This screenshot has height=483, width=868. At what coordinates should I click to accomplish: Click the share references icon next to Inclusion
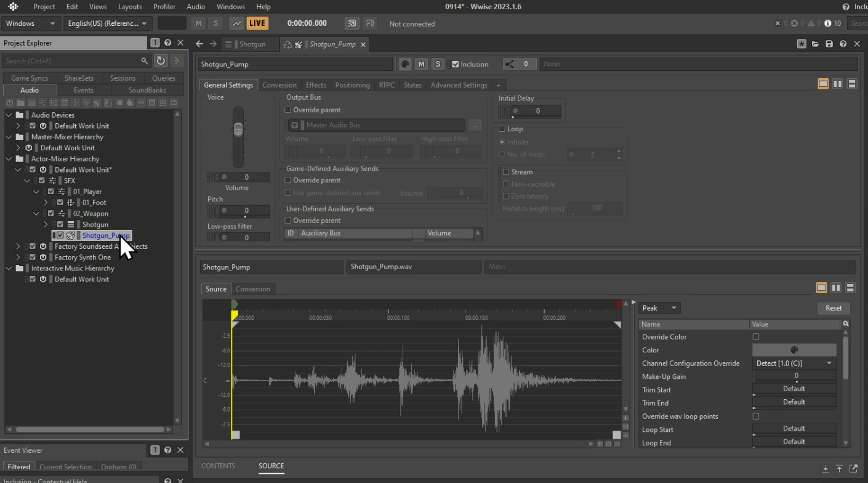[x=510, y=64]
